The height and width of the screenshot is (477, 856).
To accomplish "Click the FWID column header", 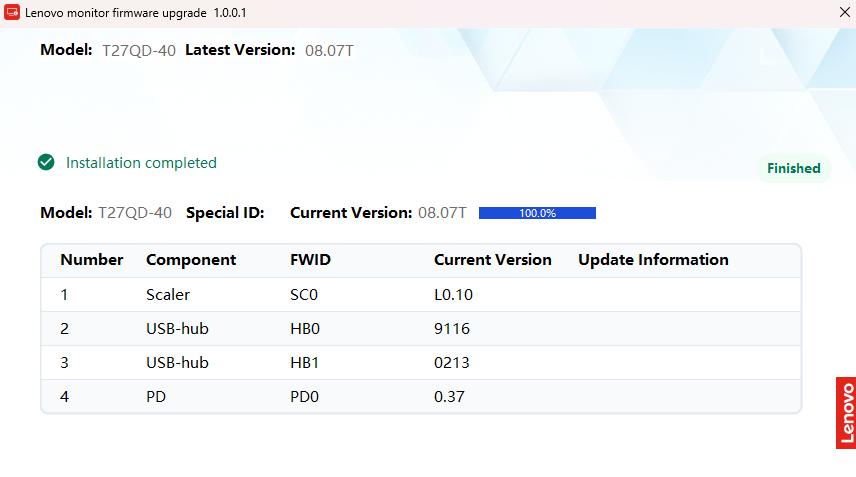I will [310, 260].
